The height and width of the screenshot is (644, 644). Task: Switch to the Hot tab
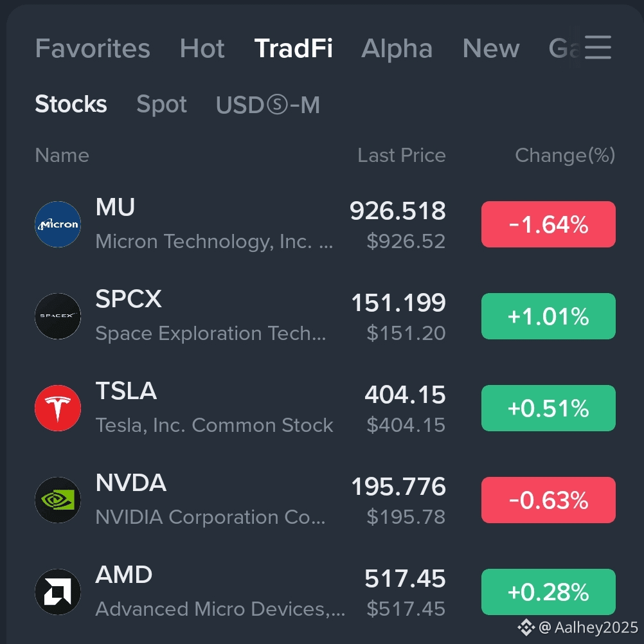click(x=202, y=48)
